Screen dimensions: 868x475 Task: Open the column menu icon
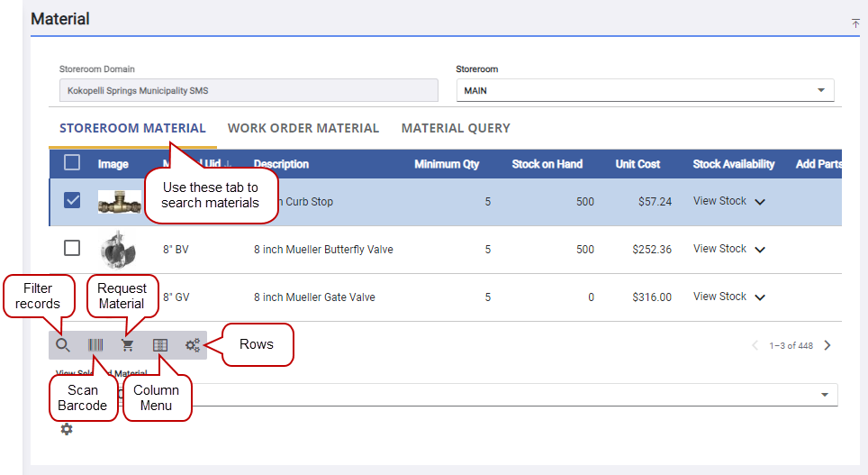[160, 345]
